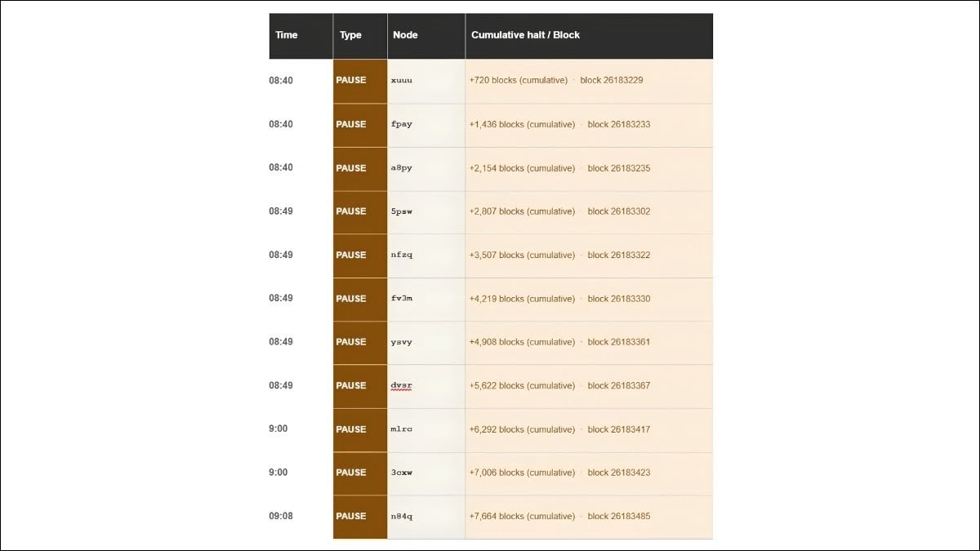Viewport: 980px width, 551px height.
Task: Click the Cumulative halt / Block header
Action: click(x=589, y=35)
